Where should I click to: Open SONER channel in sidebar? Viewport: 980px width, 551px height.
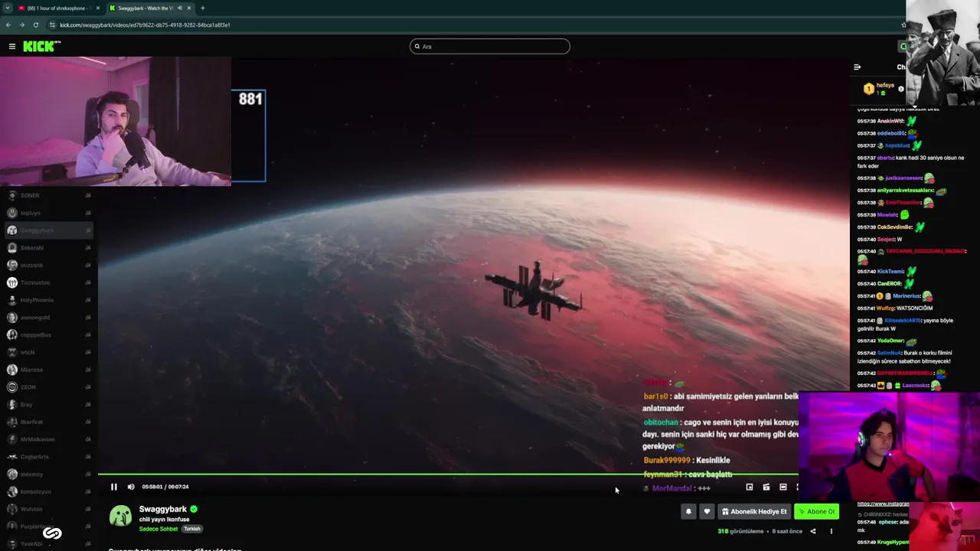pos(48,195)
